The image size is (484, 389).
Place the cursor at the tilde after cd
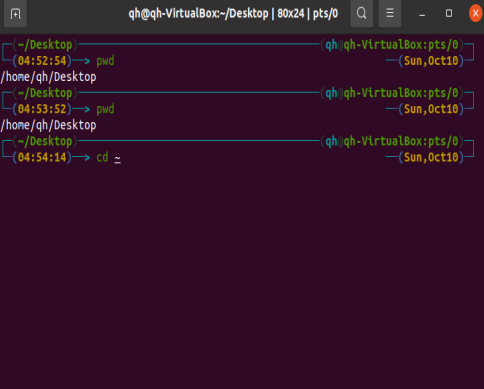click(117, 158)
